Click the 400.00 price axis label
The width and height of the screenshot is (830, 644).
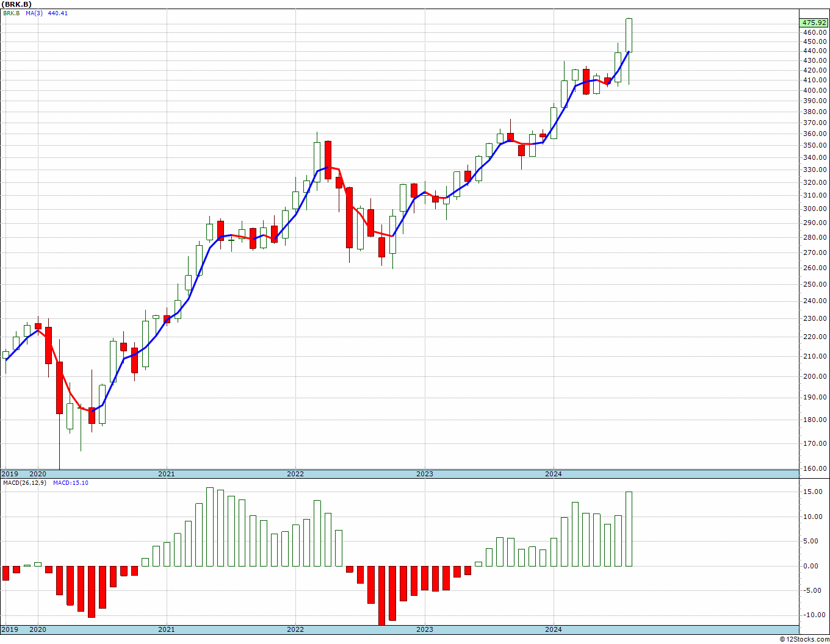pyautogui.click(x=815, y=90)
